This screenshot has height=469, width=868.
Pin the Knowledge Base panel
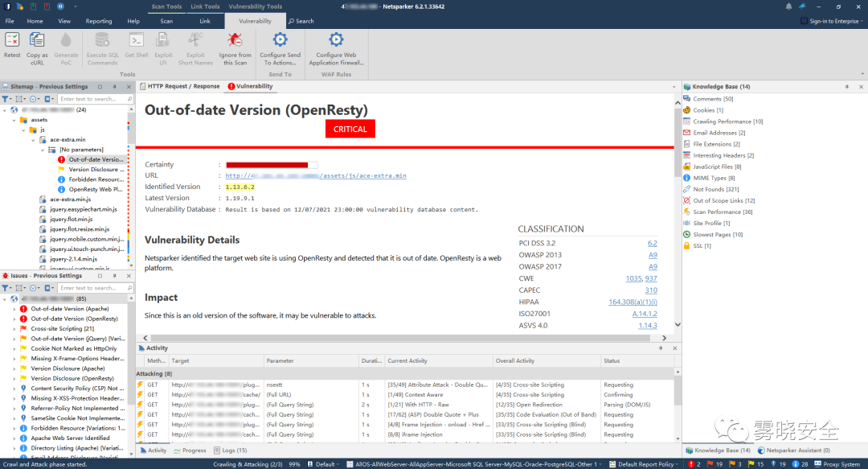(x=847, y=87)
